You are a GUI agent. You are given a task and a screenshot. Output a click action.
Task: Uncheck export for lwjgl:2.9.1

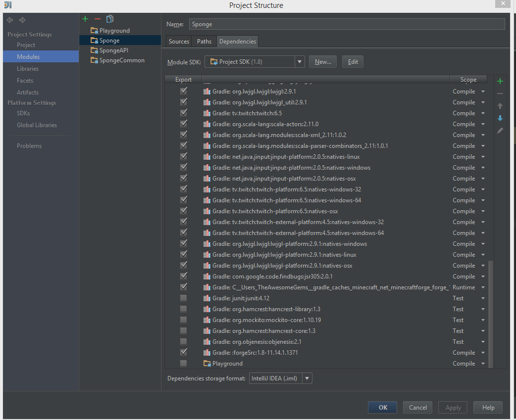[184, 91]
